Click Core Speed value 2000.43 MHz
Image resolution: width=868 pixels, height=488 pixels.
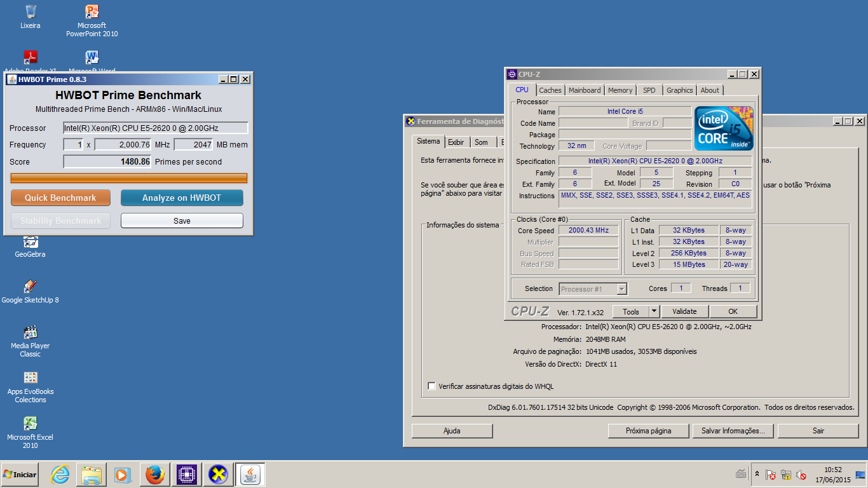[588, 231]
